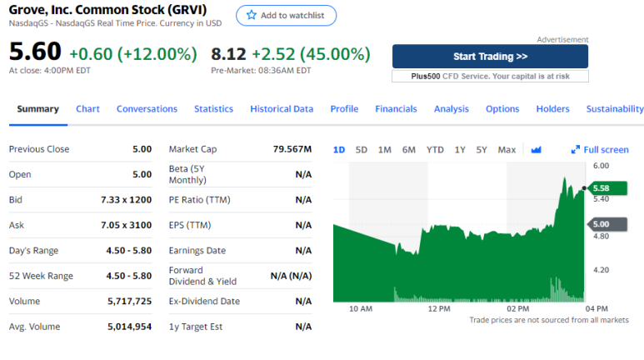Click the Bid value 7.33 x 1200
Viewport: 644px width, 360px height.
[x=126, y=200]
